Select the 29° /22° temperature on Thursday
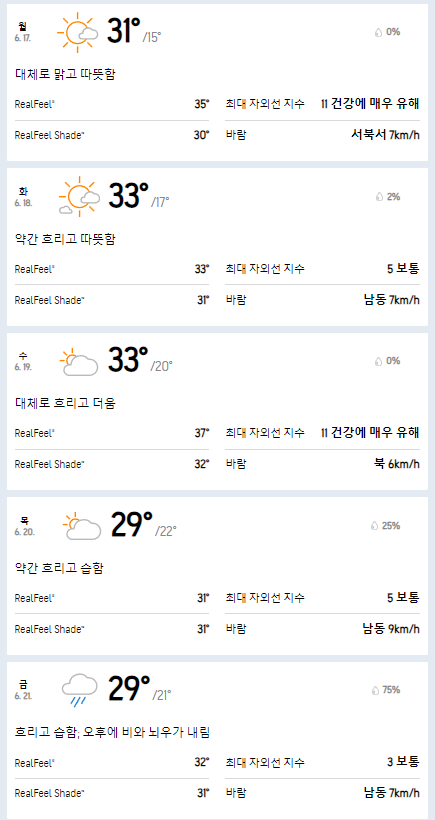This screenshot has height=820, width=435. [x=143, y=525]
